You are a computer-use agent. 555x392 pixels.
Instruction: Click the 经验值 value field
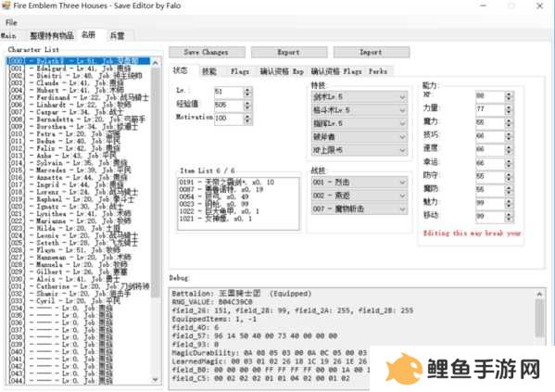click(229, 105)
